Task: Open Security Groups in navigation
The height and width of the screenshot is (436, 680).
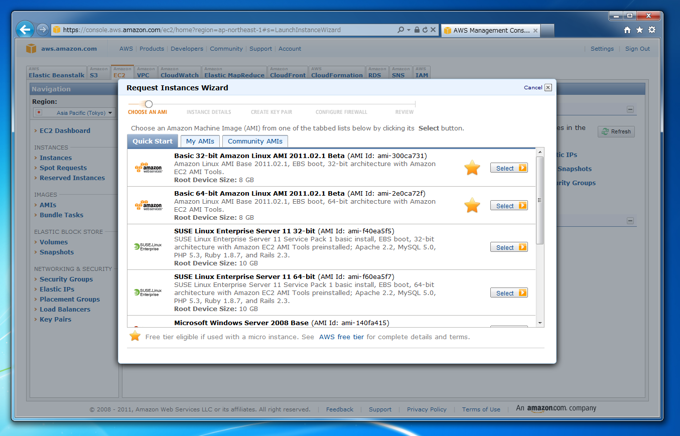Action: pos(66,279)
